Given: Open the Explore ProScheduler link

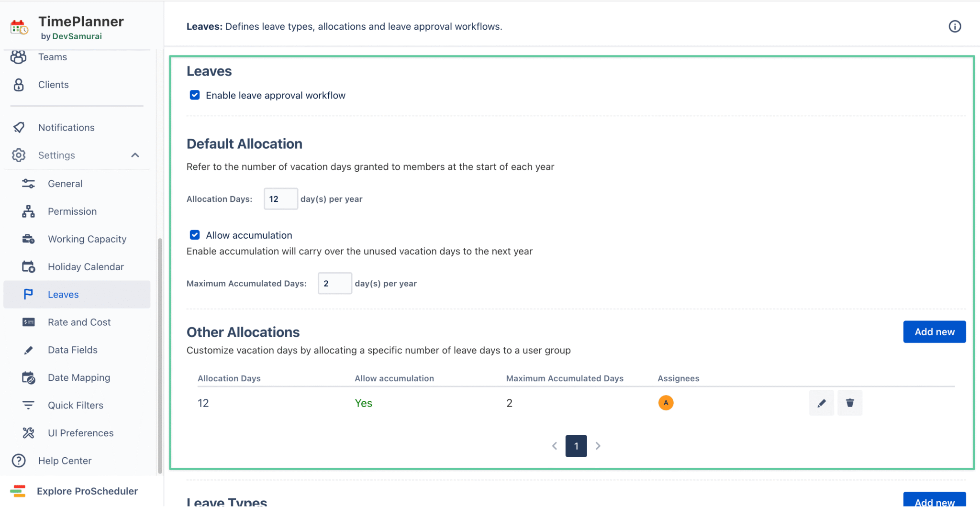Looking at the screenshot, I should [87, 491].
